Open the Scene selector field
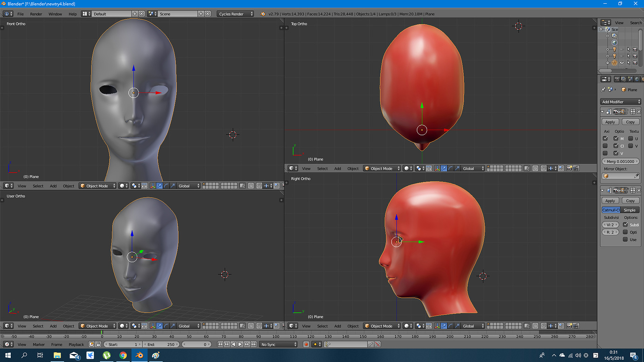The image size is (644, 362). click(x=177, y=14)
